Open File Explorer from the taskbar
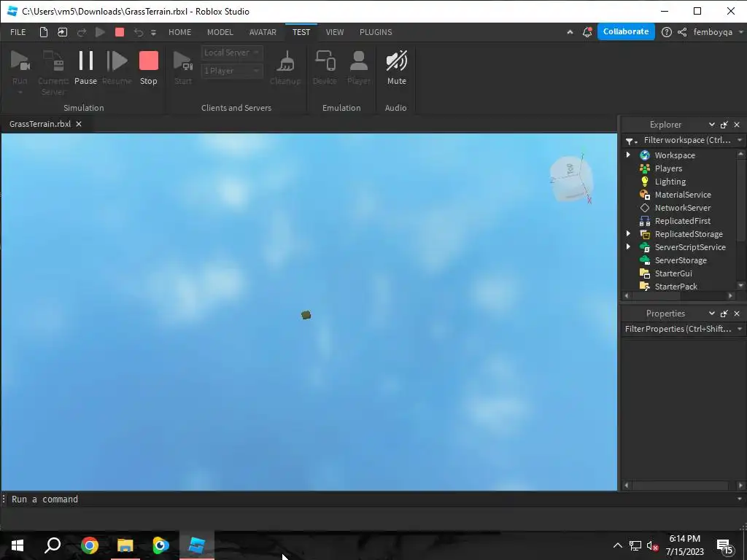This screenshot has height=560, width=747. point(125,545)
